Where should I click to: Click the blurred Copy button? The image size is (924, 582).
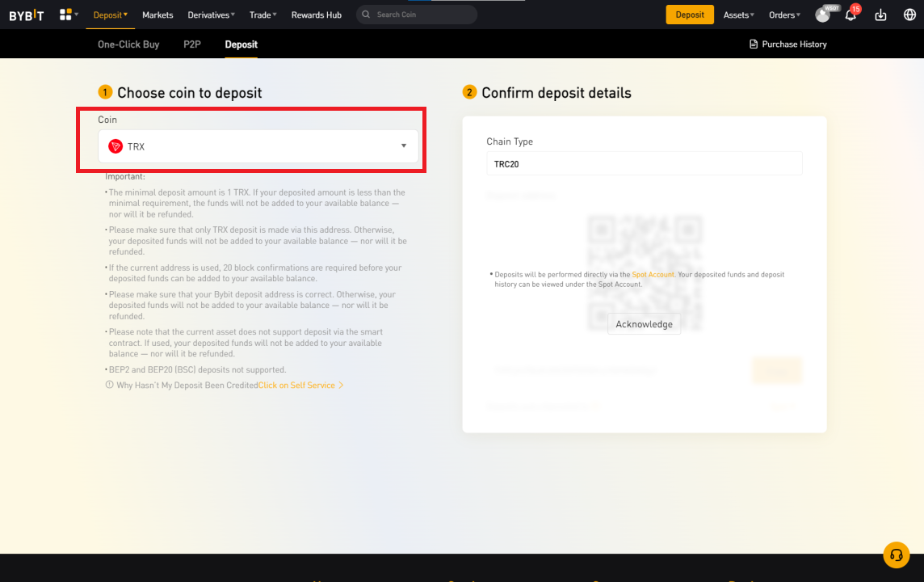click(777, 371)
